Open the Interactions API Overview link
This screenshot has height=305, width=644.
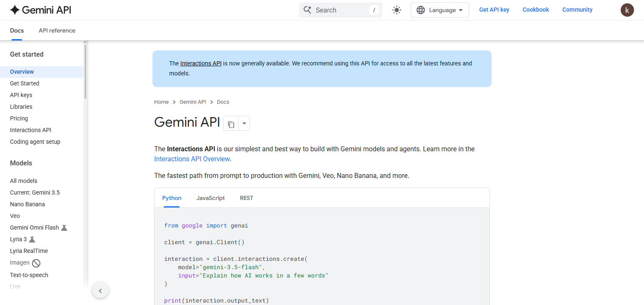[x=192, y=159]
